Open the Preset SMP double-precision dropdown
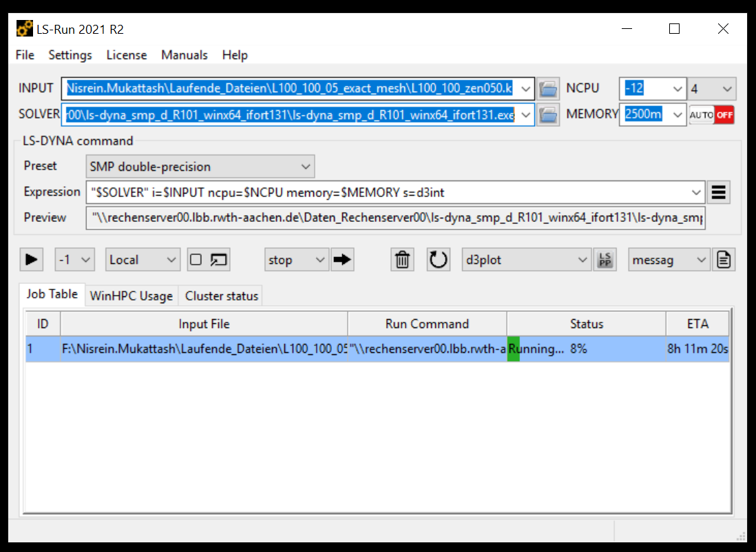 coord(200,167)
